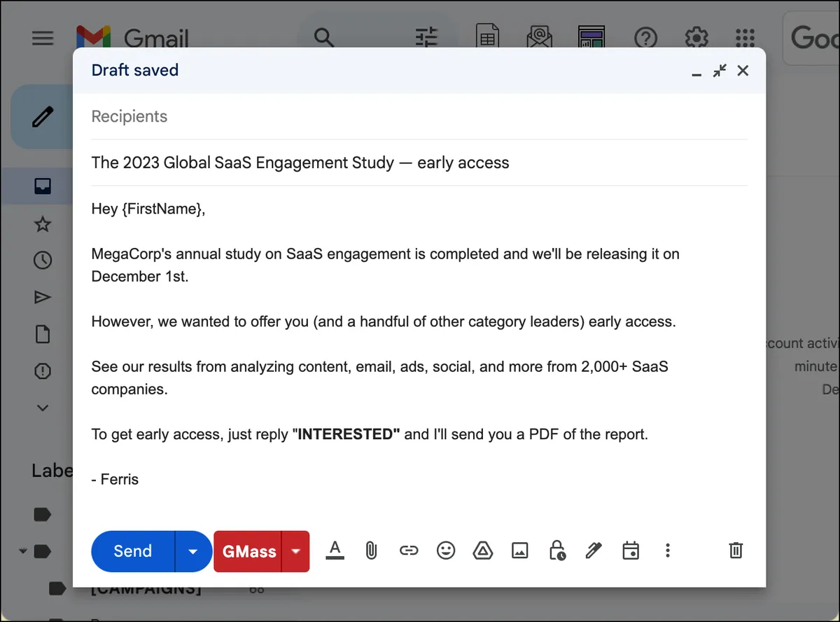Open the Google apps grid icon

[745, 37]
